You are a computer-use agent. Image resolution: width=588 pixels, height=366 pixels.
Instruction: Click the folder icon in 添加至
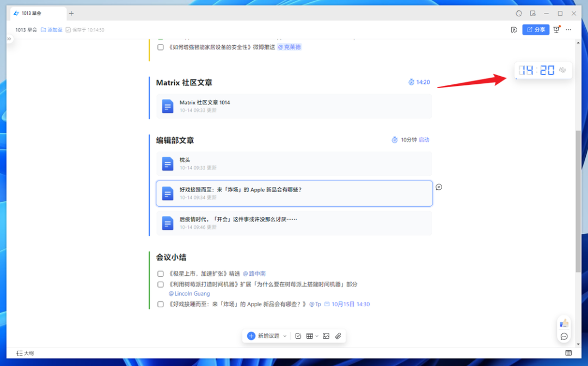[x=43, y=29]
